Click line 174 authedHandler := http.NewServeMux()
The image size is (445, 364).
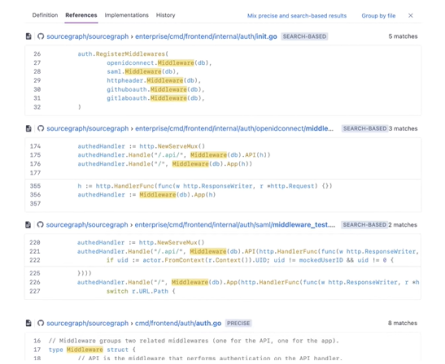pyautogui.click(x=141, y=146)
